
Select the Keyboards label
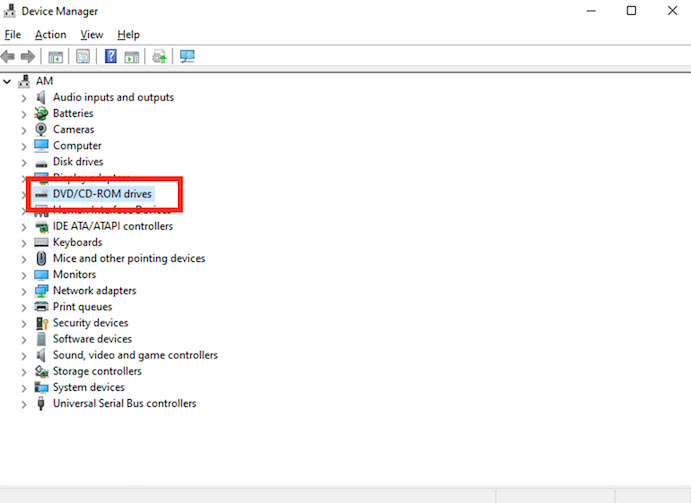[x=78, y=242]
